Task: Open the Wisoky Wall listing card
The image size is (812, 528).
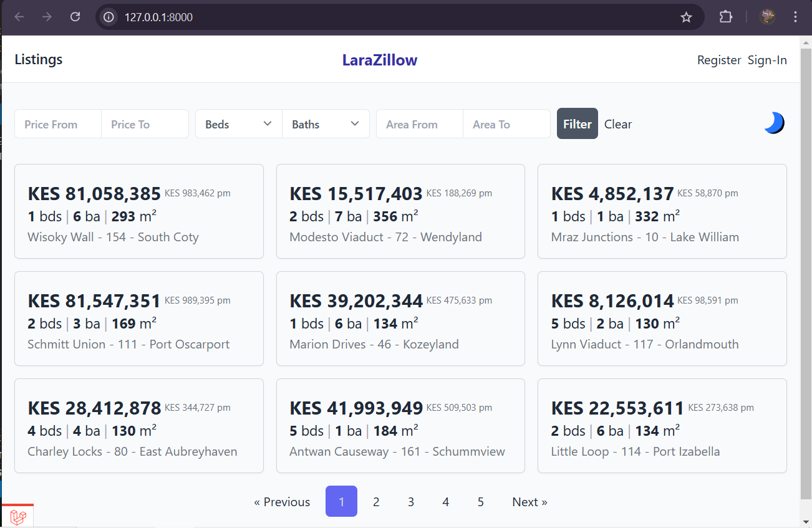Action: click(x=138, y=211)
